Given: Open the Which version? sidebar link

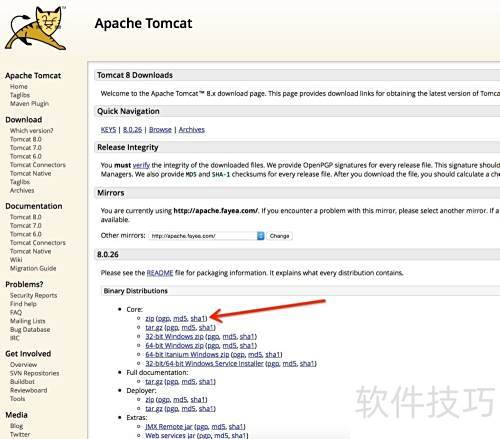Looking at the screenshot, I should (x=32, y=131).
